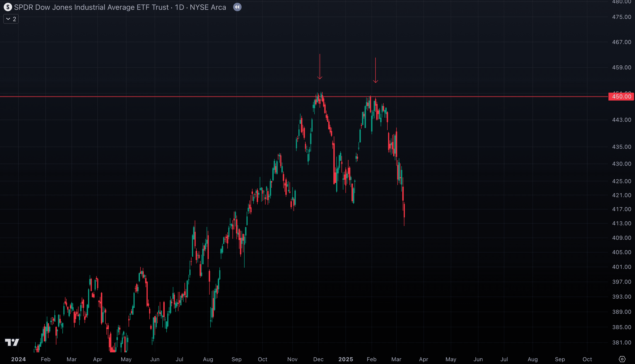The height and width of the screenshot is (364, 635).
Task: Click the 475.00 price scale label
Action: tap(621, 17)
